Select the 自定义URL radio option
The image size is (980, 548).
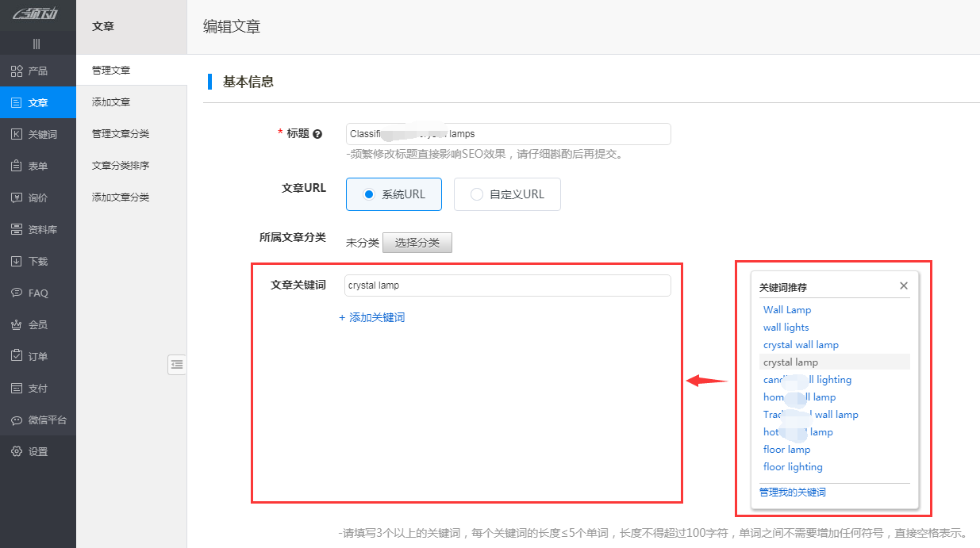tap(507, 194)
